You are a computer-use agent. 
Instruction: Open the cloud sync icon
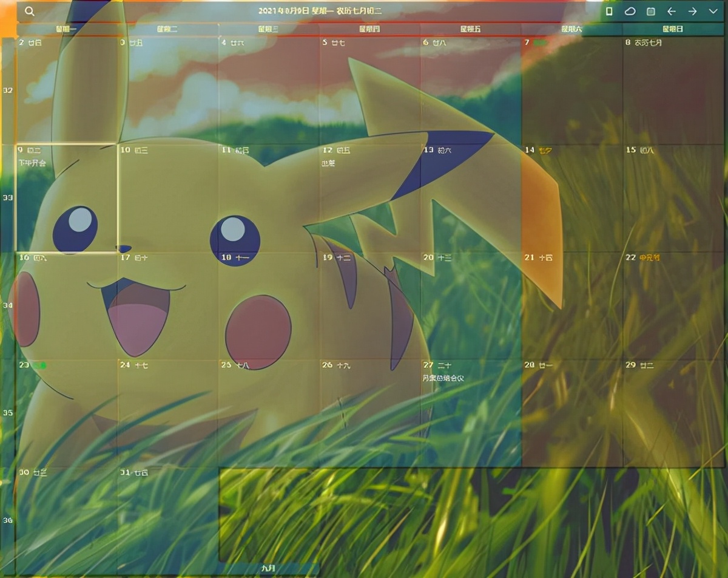[630, 12]
